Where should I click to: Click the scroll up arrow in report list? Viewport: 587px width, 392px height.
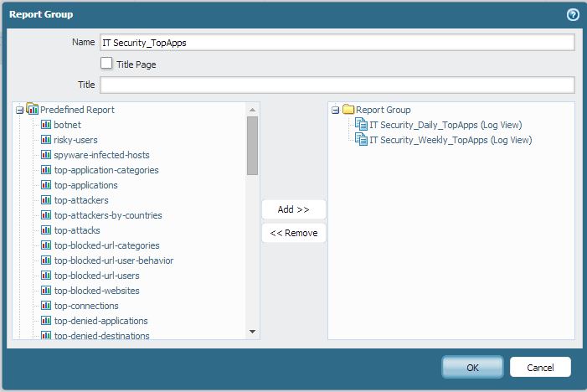pos(252,110)
